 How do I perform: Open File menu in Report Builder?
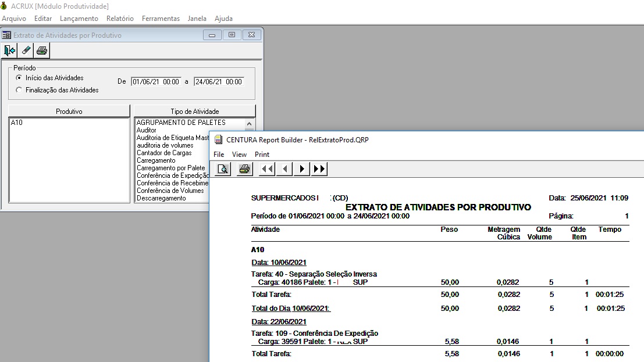[x=219, y=155]
